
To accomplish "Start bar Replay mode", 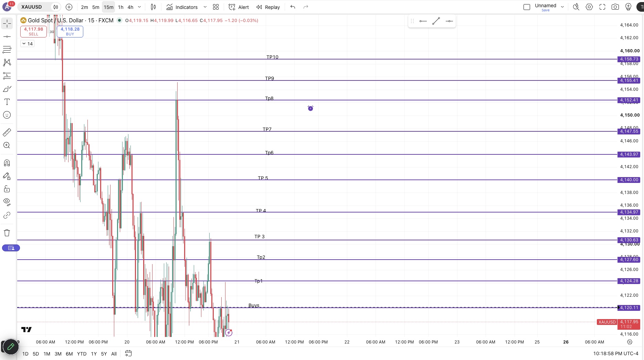I will pyautogui.click(x=268, y=7).
